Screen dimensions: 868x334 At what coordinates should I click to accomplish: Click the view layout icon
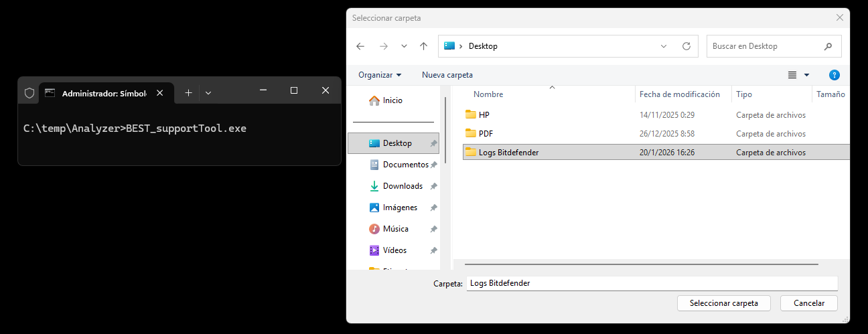click(x=793, y=75)
